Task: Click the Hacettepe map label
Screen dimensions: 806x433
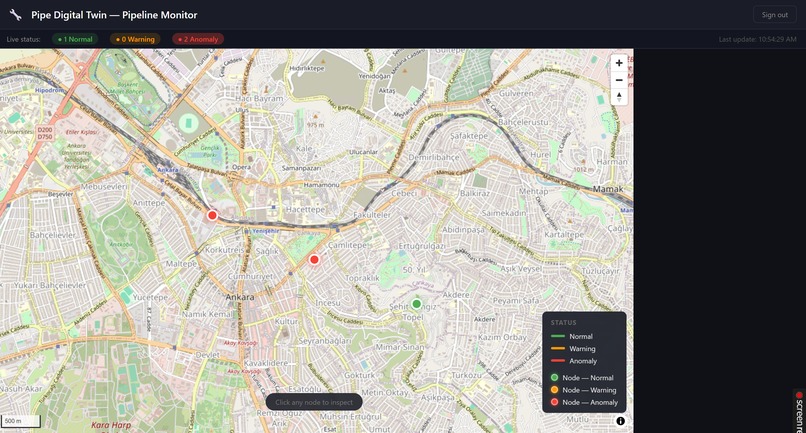Action: (x=305, y=209)
